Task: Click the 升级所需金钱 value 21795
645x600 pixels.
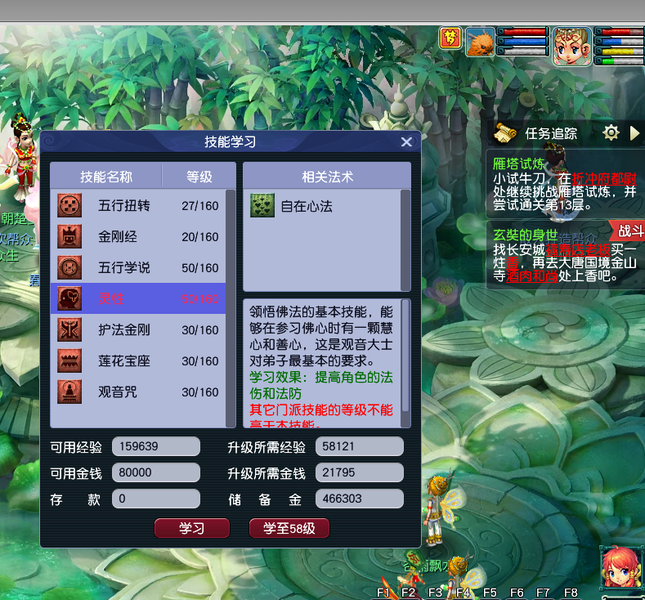Action: pos(360,473)
